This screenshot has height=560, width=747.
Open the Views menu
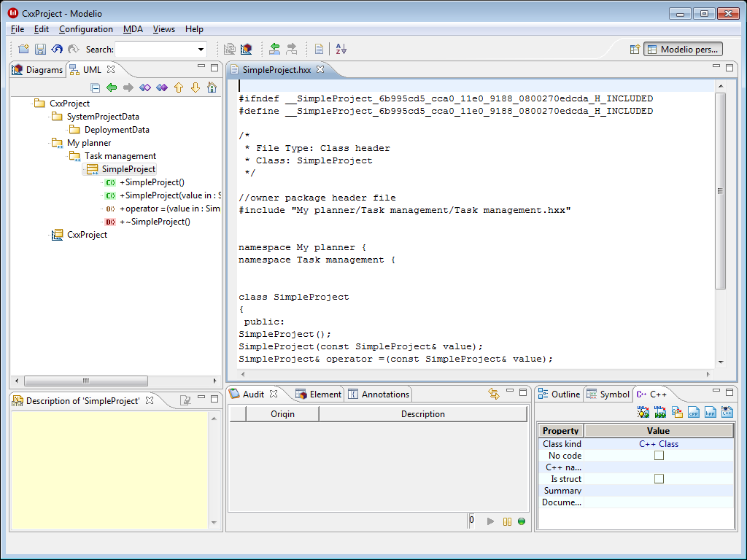[x=164, y=29]
